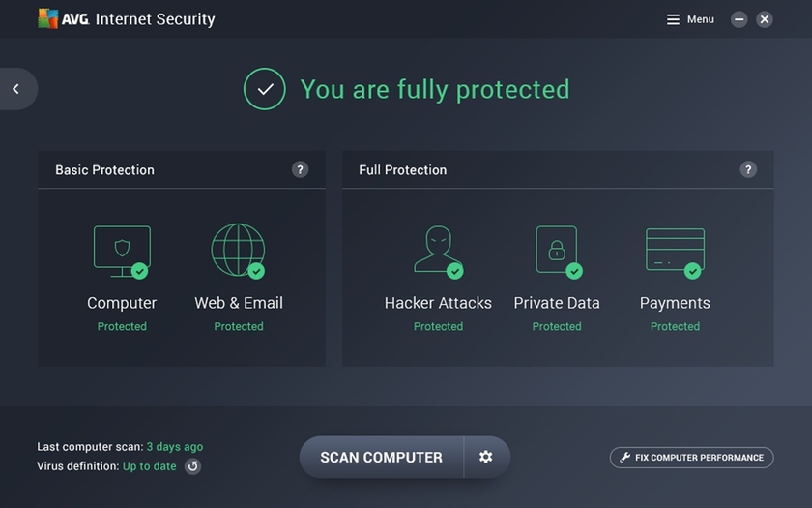
Task: Expand the left side back arrow
Action: pos(16,89)
